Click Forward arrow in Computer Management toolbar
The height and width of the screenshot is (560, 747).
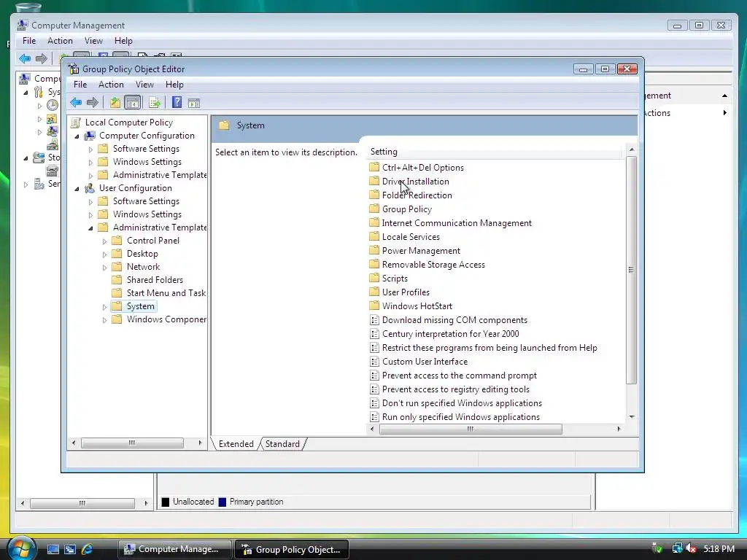[x=42, y=58]
